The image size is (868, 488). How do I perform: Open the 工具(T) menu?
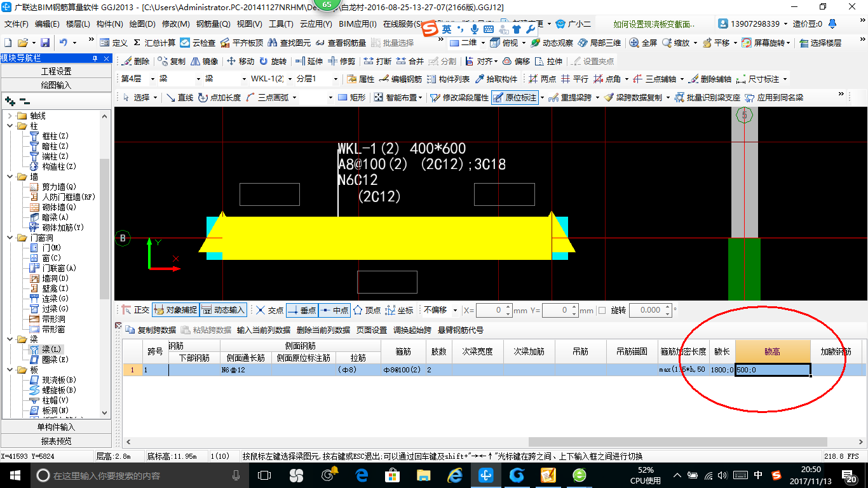[x=281, y=24]
